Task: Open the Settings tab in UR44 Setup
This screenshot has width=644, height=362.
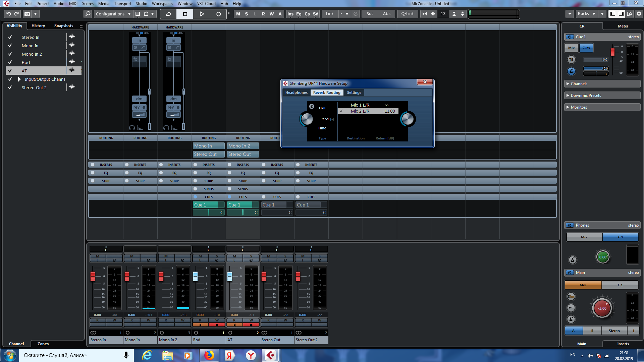Action: (354, 93)
